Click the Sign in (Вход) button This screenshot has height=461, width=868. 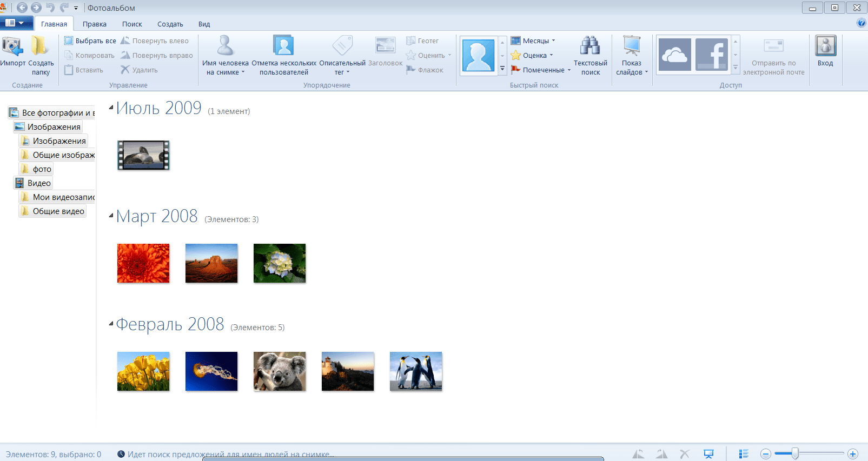click(x=825, y=52)
